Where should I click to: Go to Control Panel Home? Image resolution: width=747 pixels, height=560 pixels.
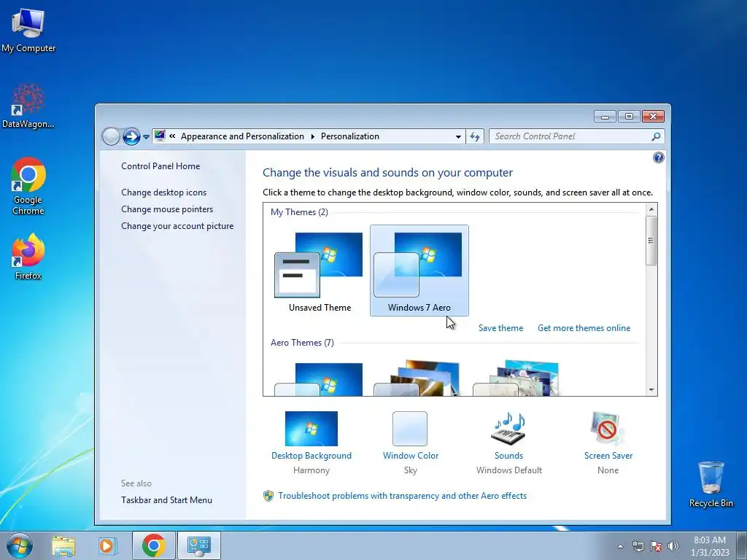pyautogui.click(x=160, y=166)
